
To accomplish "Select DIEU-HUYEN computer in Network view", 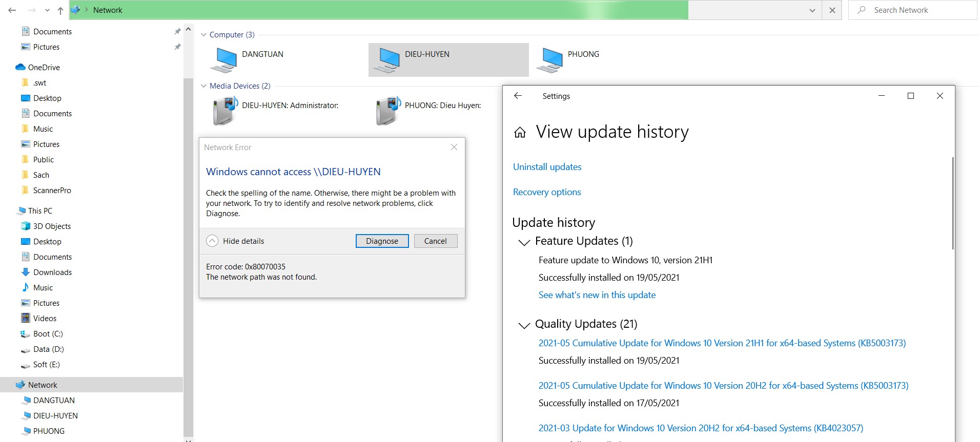I will point(448,60).
